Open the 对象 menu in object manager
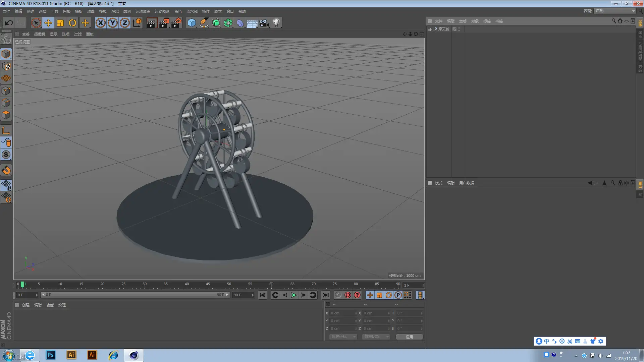 (475, 21)
